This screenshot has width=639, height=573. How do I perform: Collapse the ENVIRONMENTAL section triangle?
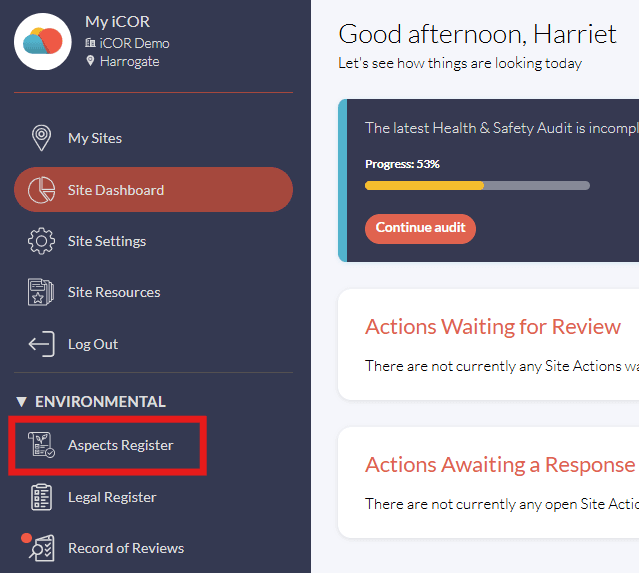pyautogui.click(x=22, y=402)
